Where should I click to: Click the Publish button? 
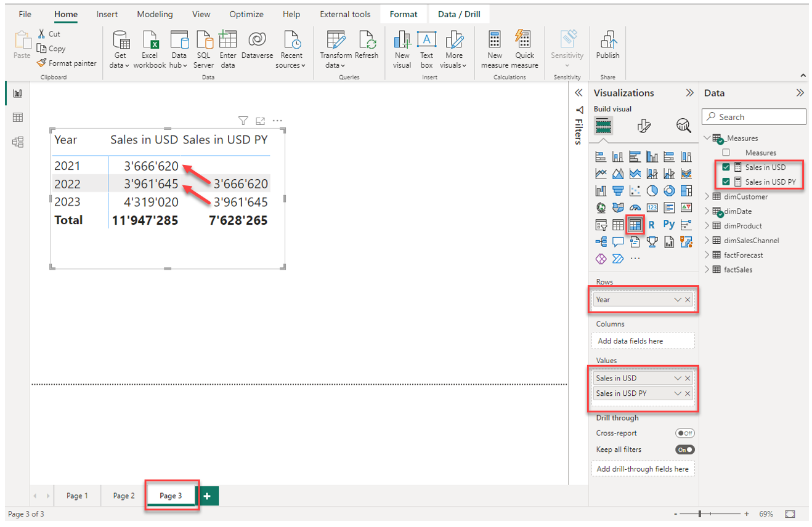pos(607,46)
